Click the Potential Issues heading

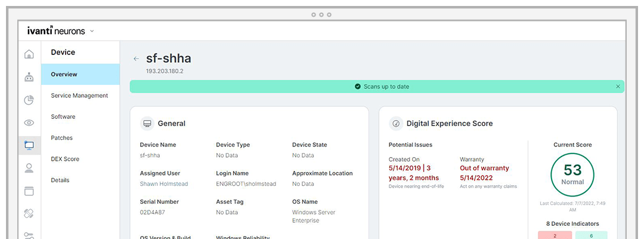pyautogui.click(x=410, y=145)
